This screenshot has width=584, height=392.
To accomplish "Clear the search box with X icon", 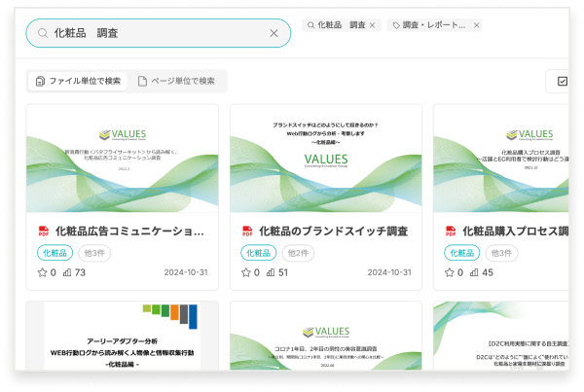I will pos(274,33).
